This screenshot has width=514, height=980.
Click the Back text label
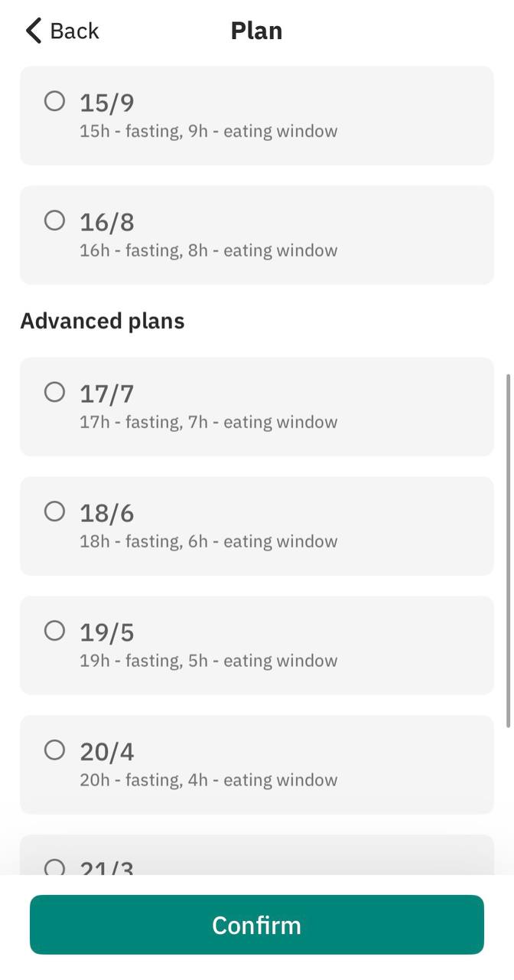tap(74, 31)
